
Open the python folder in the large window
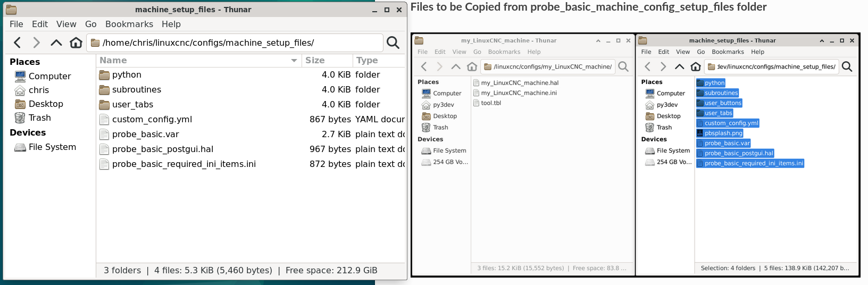(x=127, y=75)
